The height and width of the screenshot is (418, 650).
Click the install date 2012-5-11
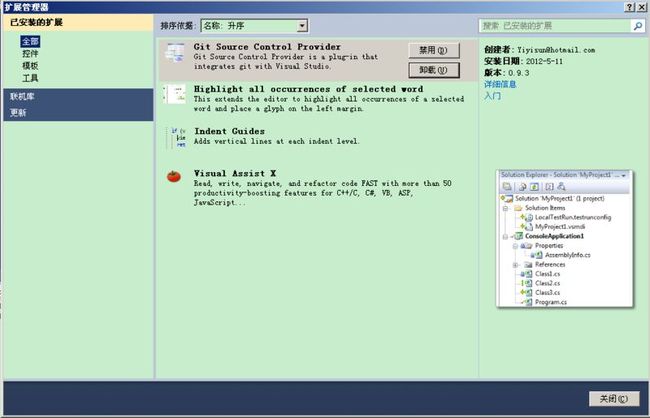tap(544, 61)
